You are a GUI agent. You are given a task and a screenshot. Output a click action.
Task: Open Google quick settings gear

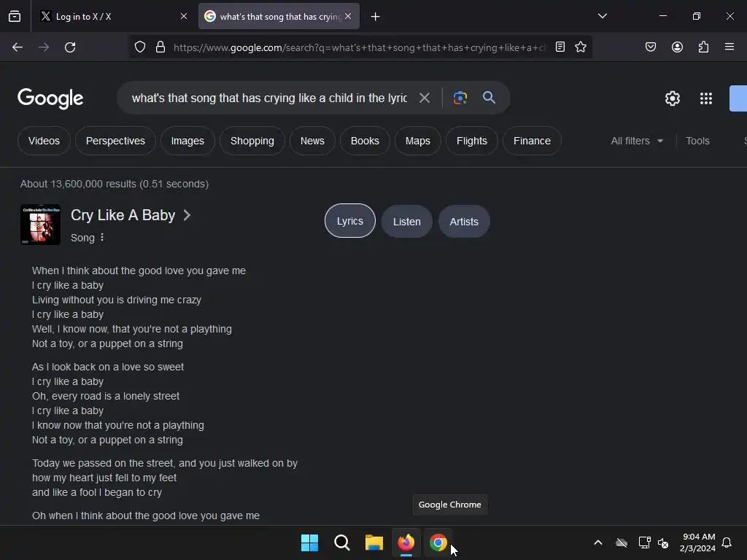673,98
